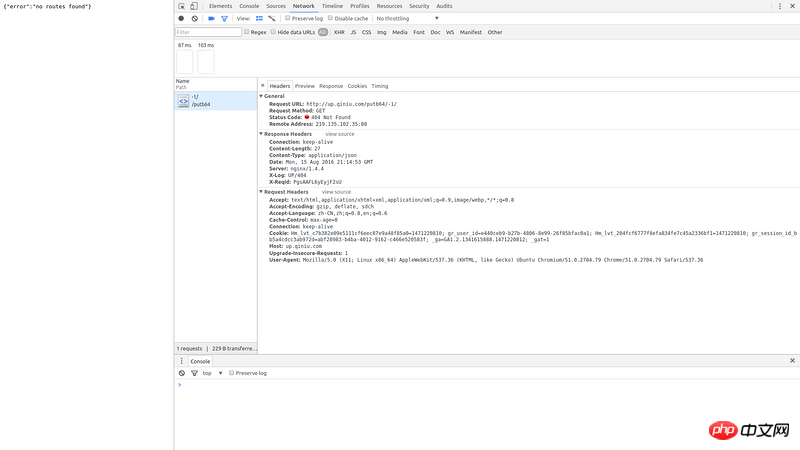Collapse the Response Headers section
This screenshot has width=800, height=450.
[261, 134]
